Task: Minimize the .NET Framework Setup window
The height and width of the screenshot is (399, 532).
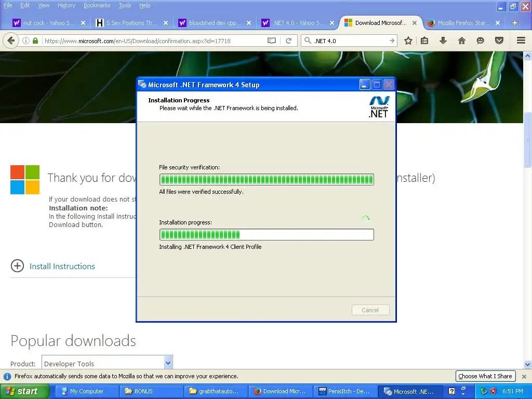Action: 365,85
